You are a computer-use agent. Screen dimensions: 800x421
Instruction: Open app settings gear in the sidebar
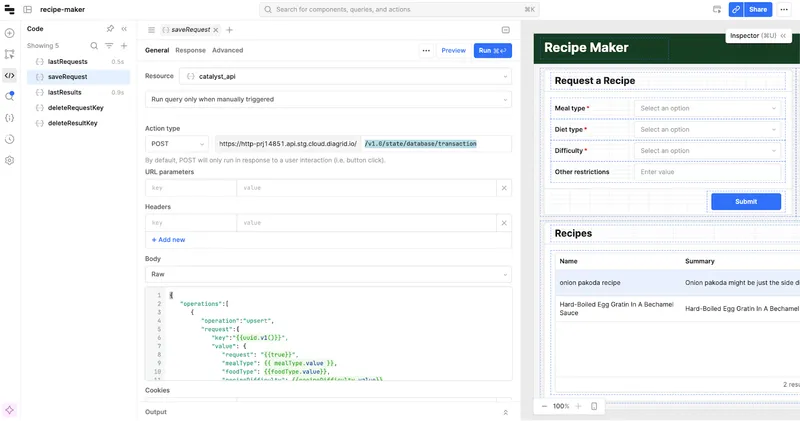pos(10,160)
